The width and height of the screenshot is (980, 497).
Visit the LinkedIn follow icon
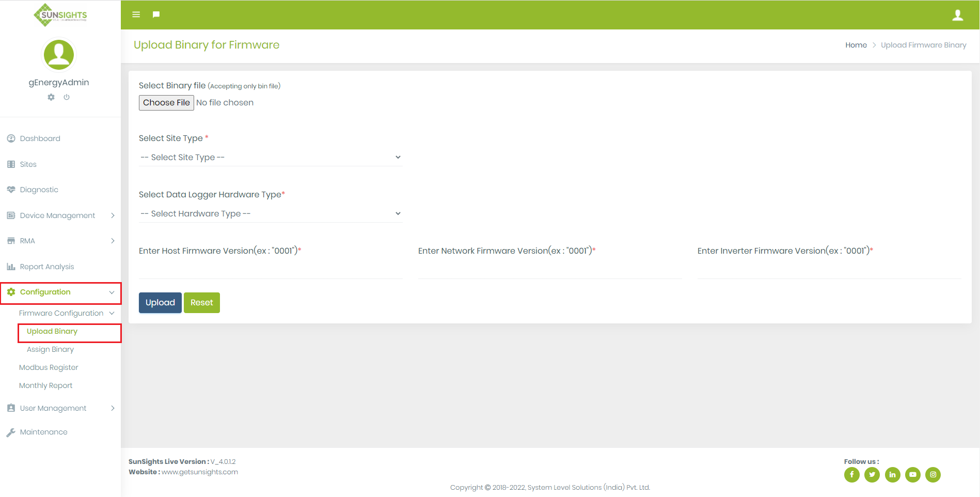pos(892,474)
